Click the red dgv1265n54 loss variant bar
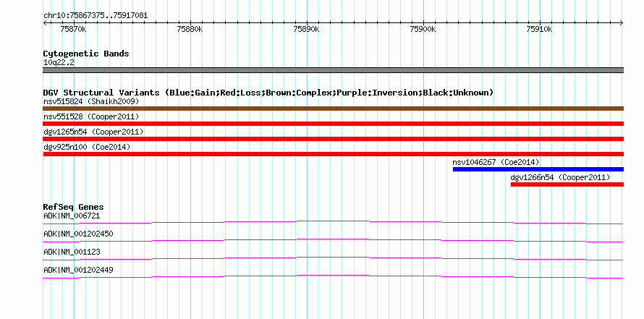 point(333,139)
